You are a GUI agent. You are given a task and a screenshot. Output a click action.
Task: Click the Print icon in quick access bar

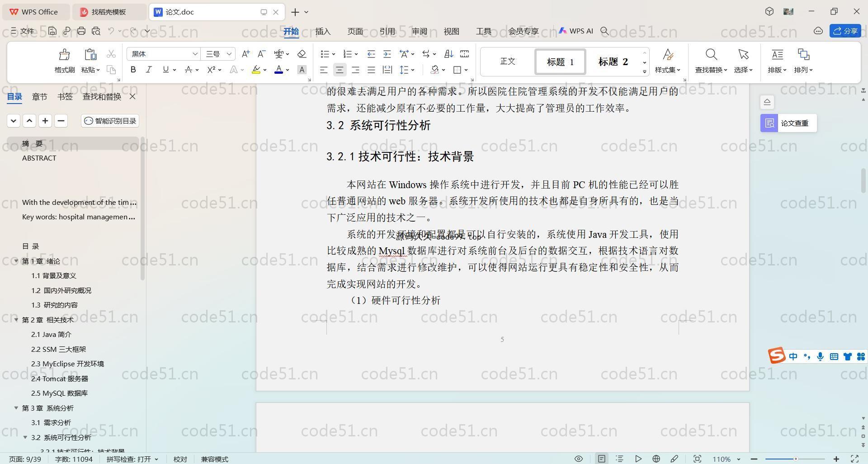(x=81, y=31)
